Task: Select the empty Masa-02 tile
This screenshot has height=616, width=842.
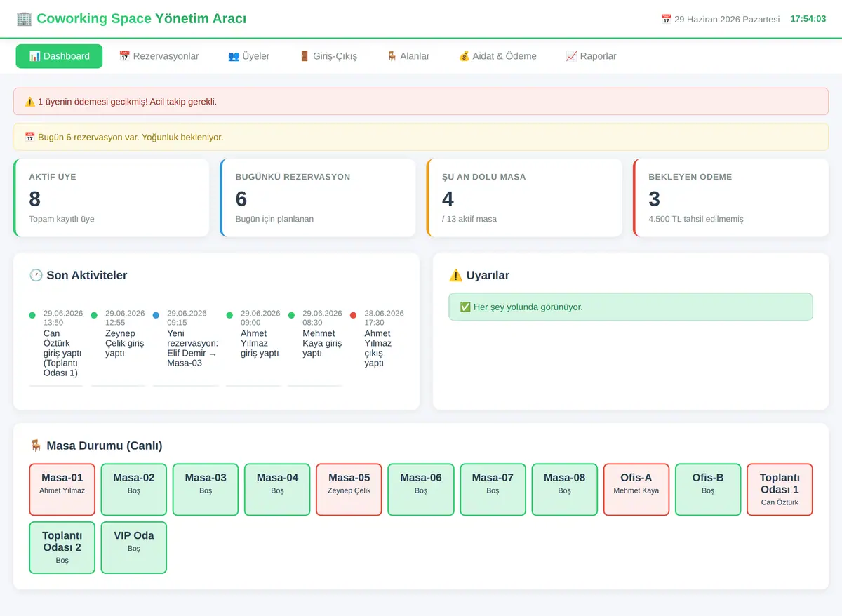Action: click(x=134, y=490)
